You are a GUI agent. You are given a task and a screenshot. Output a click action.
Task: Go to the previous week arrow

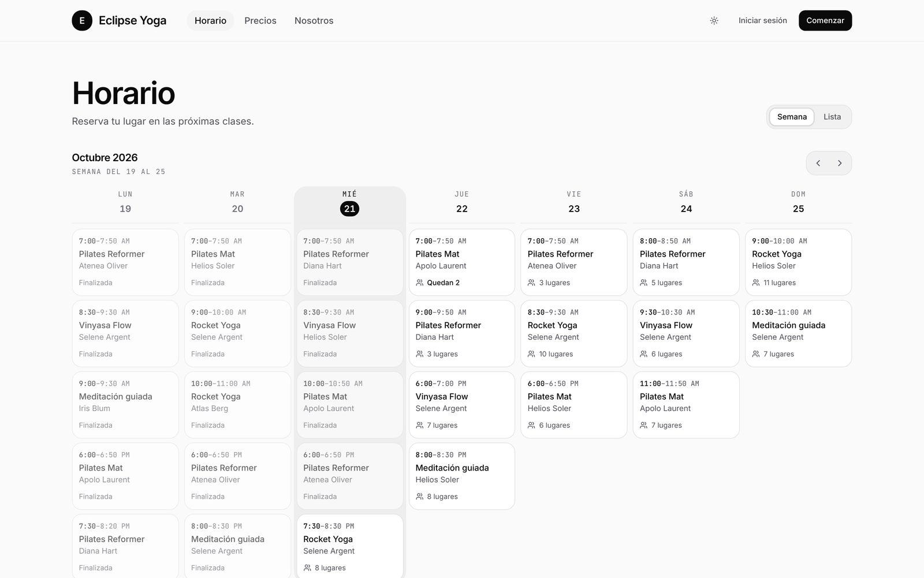tap(818, 163)
